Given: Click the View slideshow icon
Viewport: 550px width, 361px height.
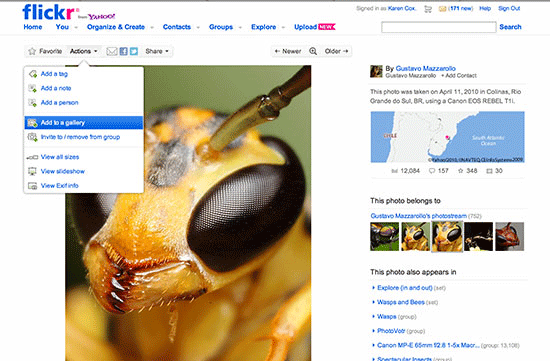Looking at the screenshot, I should 32,171.
